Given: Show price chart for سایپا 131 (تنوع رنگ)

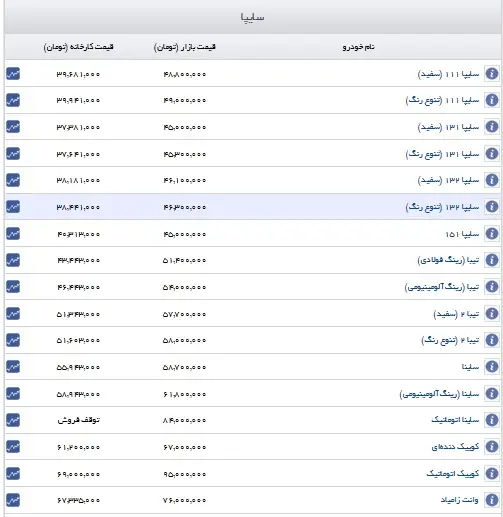Looking at the screenshot, I should coord(13,154).
